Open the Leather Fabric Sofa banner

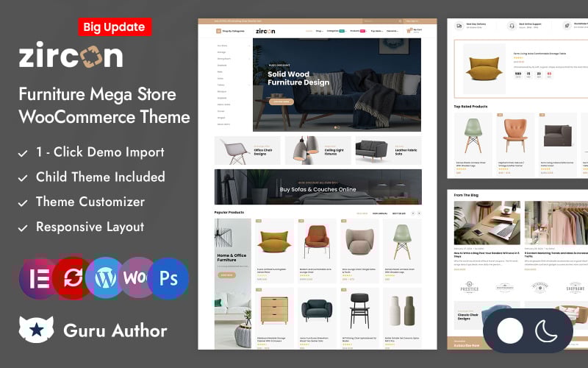389,151
